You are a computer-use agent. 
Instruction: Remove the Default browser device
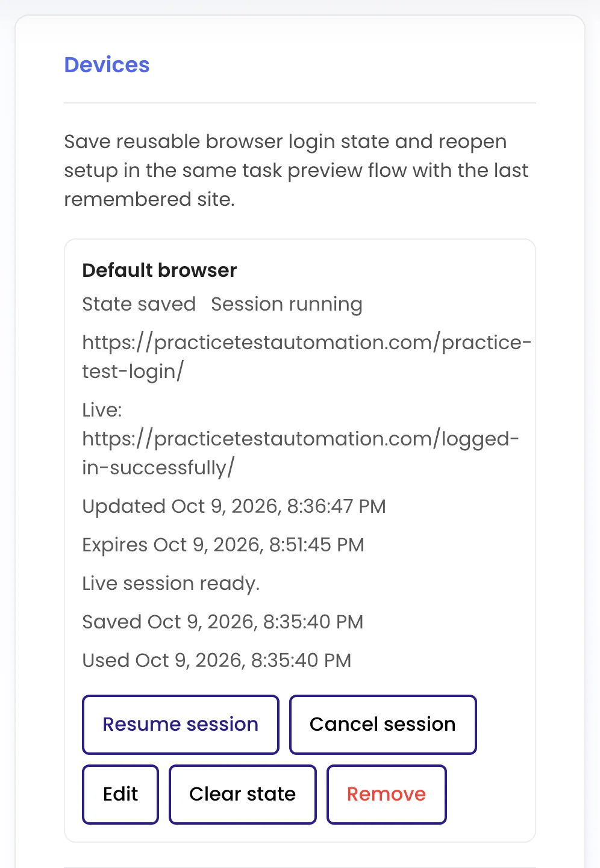(387, 794)
